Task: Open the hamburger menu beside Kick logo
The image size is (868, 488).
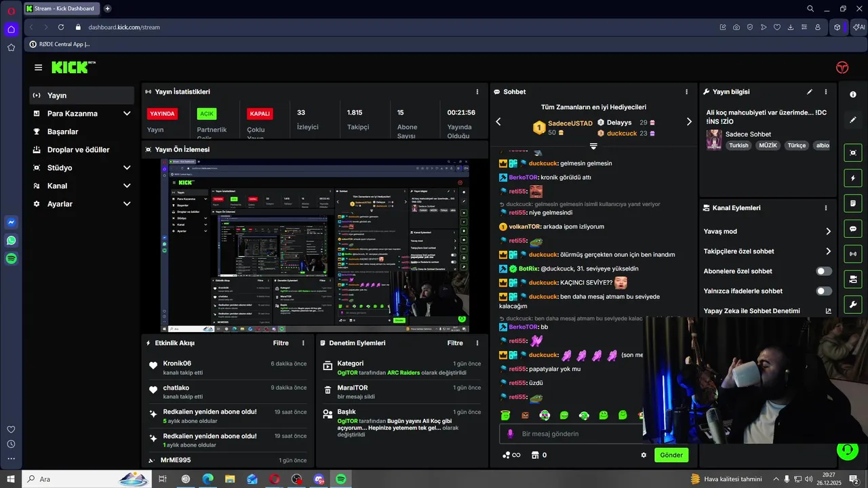Action: click(38, 68)
